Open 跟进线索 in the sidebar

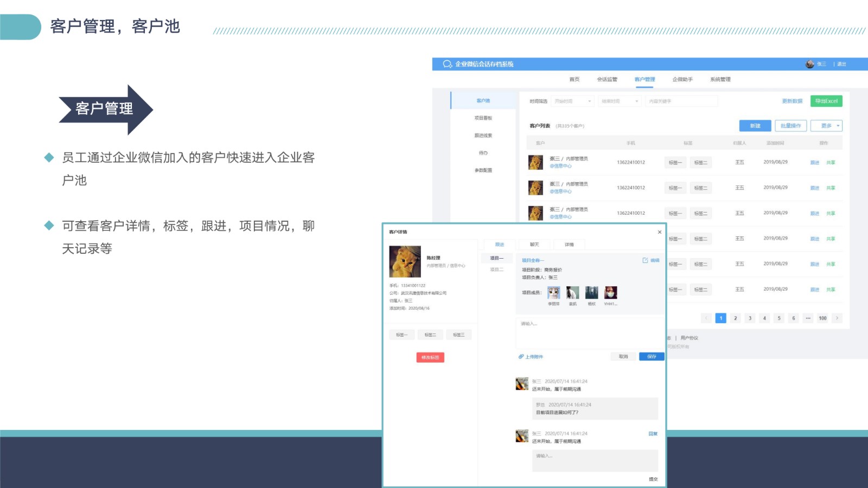coord(483,136)
